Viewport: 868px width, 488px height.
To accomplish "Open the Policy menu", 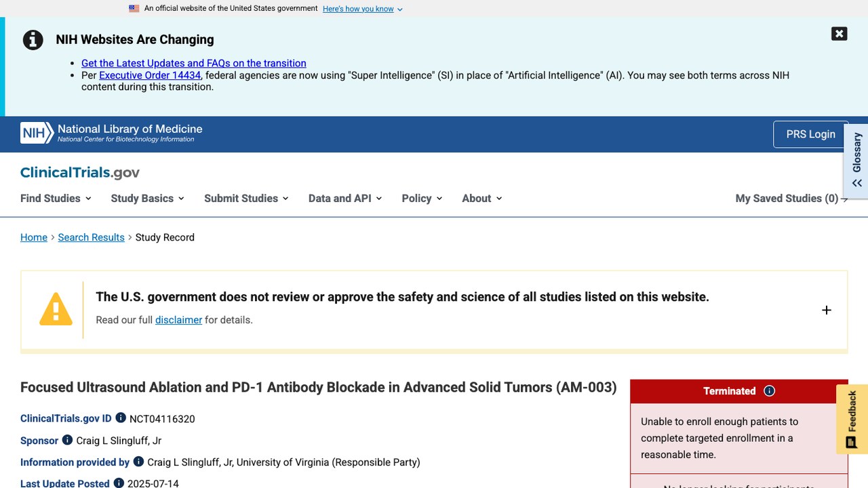I will tap(422, 198).
